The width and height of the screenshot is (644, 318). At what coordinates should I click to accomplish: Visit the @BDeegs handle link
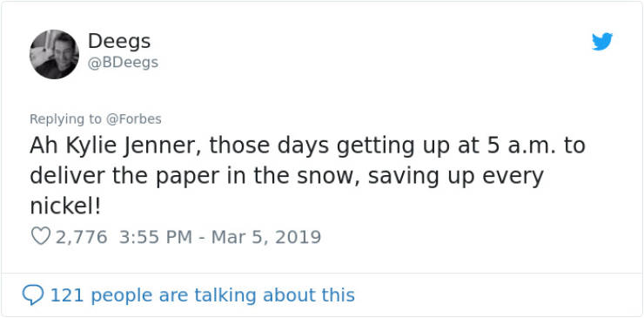coord(123,63)
